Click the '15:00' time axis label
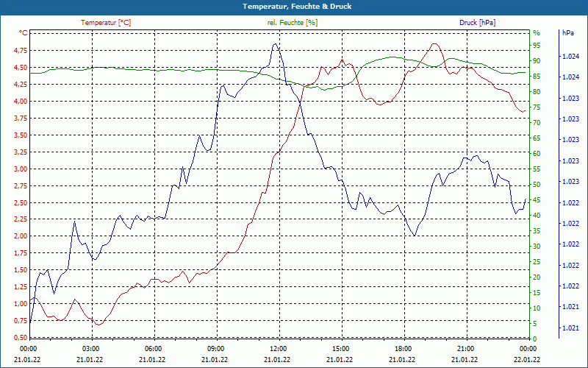588x368 pixels. point(340,348)
